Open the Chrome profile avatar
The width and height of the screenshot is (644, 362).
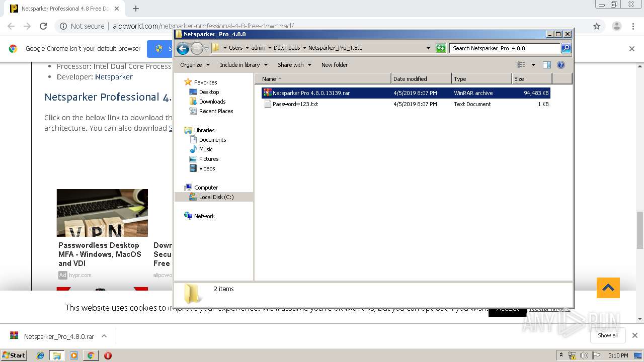[616, 26]
